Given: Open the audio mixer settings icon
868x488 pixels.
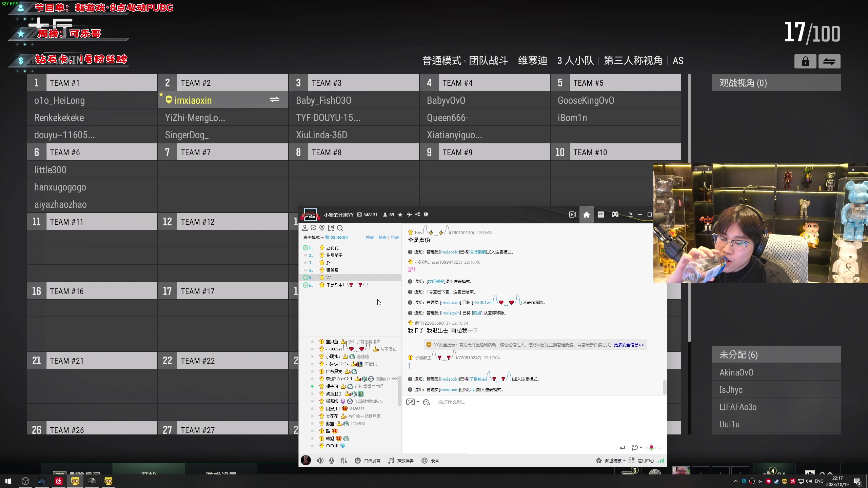Looking at the screenshot, I should [344, 460].
